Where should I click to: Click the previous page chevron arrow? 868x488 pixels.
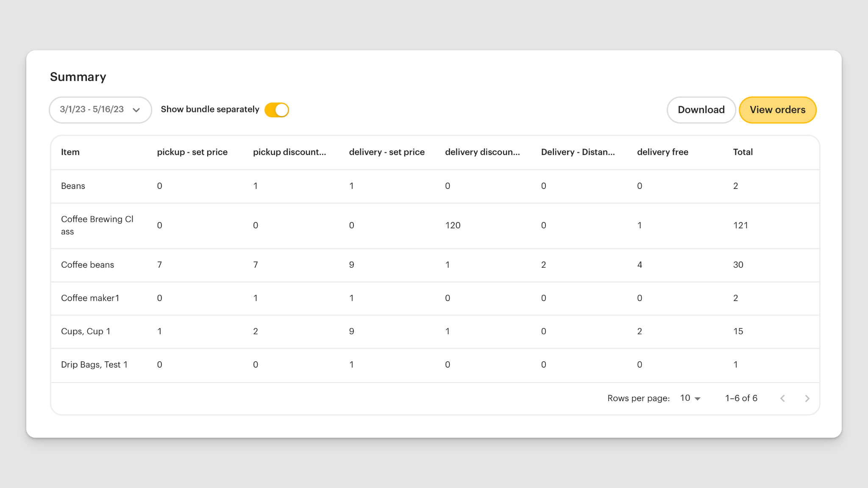click(x=783, y=398)
